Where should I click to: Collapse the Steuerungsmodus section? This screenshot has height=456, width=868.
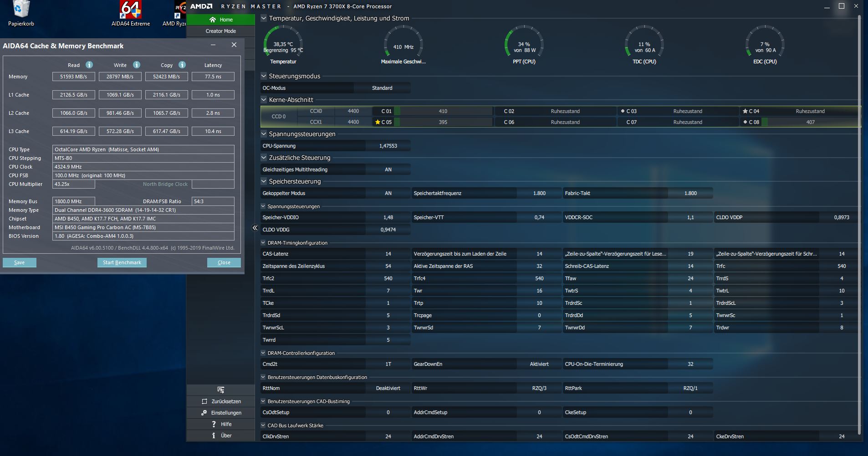(264, 76)
